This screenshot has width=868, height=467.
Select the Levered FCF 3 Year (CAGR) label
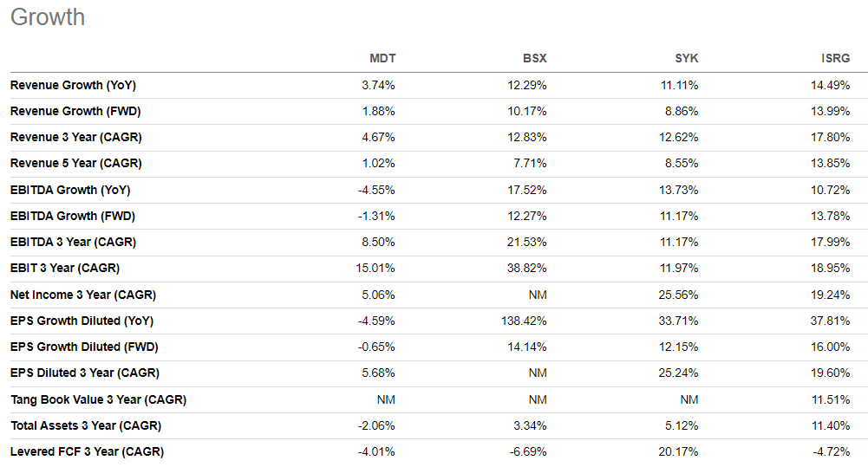click(x=87, y=451)
